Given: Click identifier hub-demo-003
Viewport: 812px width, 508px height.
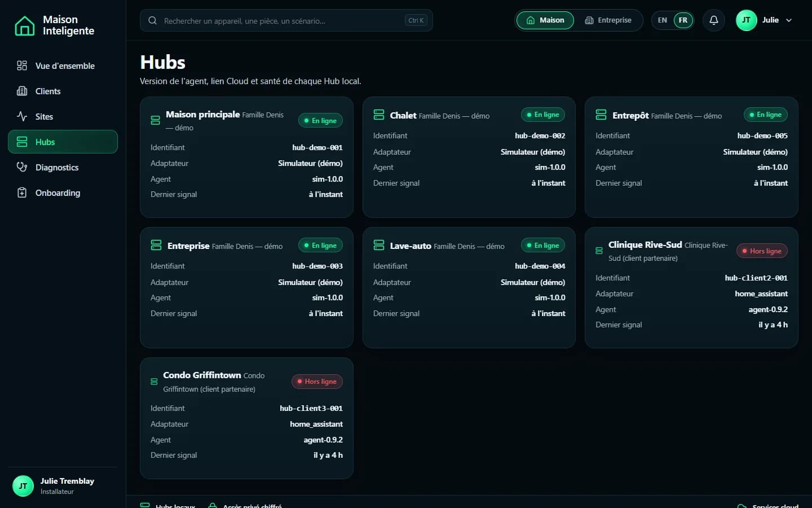Looking at the screenshot, I should coord(317,266).
